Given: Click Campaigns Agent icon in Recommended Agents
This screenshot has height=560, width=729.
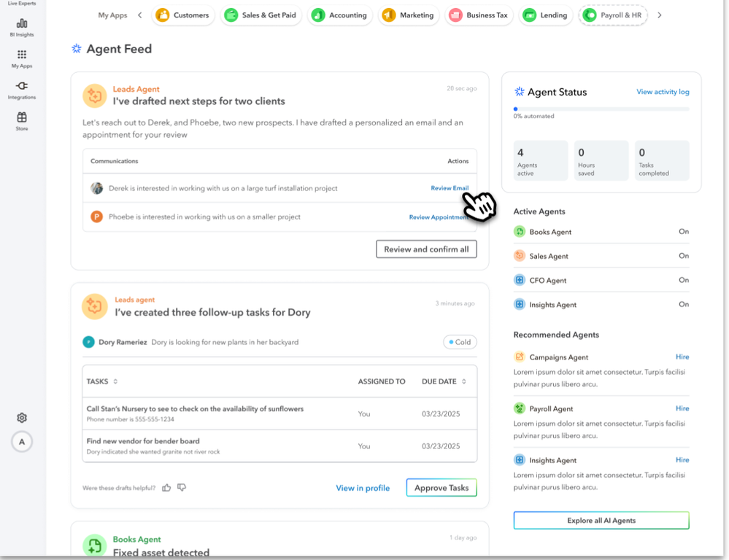Looking at the screenshot, I should click(520, 357).
